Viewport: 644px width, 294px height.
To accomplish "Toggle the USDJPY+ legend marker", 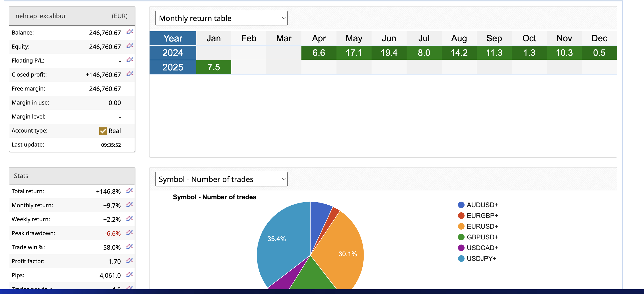I will 461,259.
